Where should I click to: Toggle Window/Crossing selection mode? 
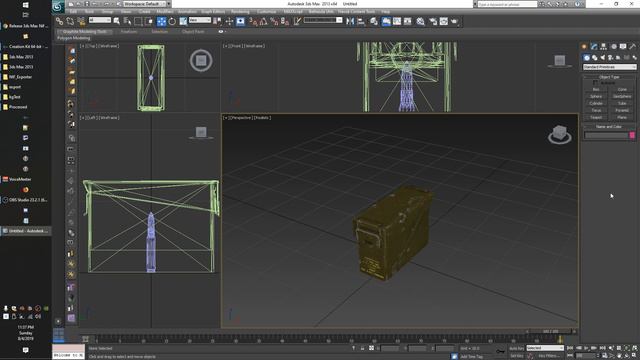(149, 21)
